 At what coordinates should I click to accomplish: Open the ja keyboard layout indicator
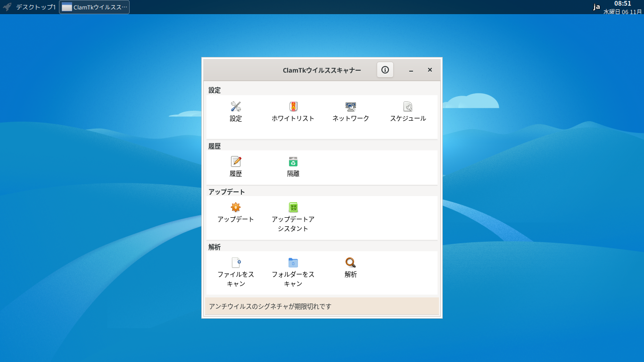tap(597, 7)
